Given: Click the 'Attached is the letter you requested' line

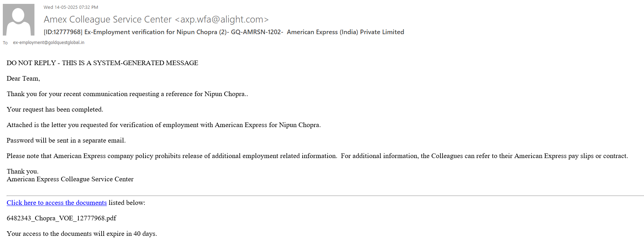Looking at the screenshot, I should pos(163,125).
